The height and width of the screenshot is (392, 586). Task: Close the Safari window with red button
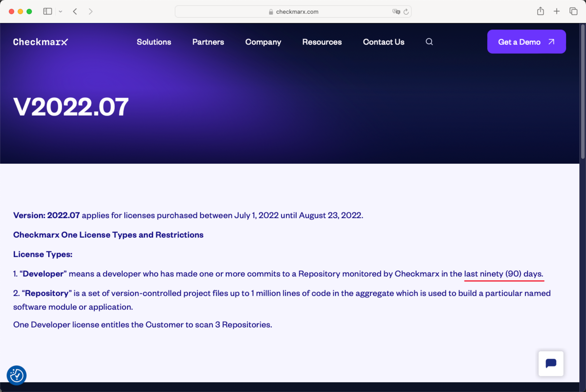pyautogui.click(x=11, y=12)
